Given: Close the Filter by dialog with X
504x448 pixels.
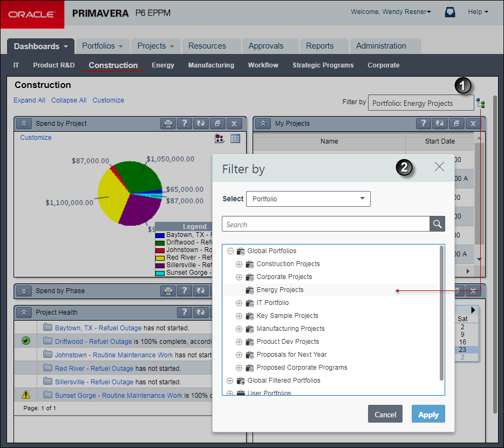Looking at the screenshot, I should click(x=439, y=167).
